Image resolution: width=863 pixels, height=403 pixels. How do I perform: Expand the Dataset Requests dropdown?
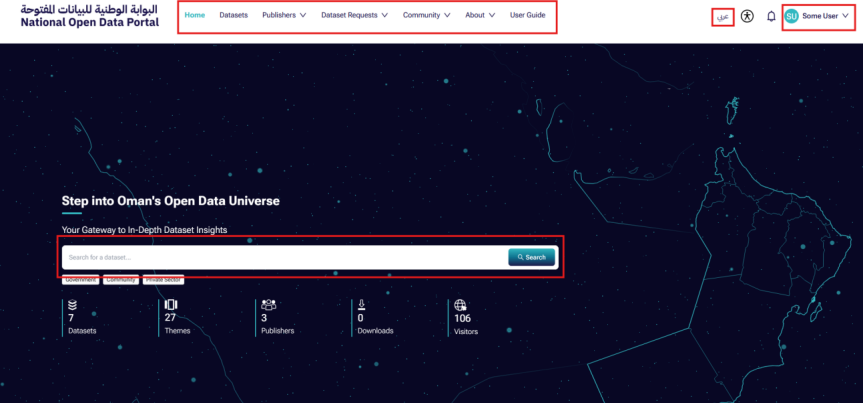point(354,15)
